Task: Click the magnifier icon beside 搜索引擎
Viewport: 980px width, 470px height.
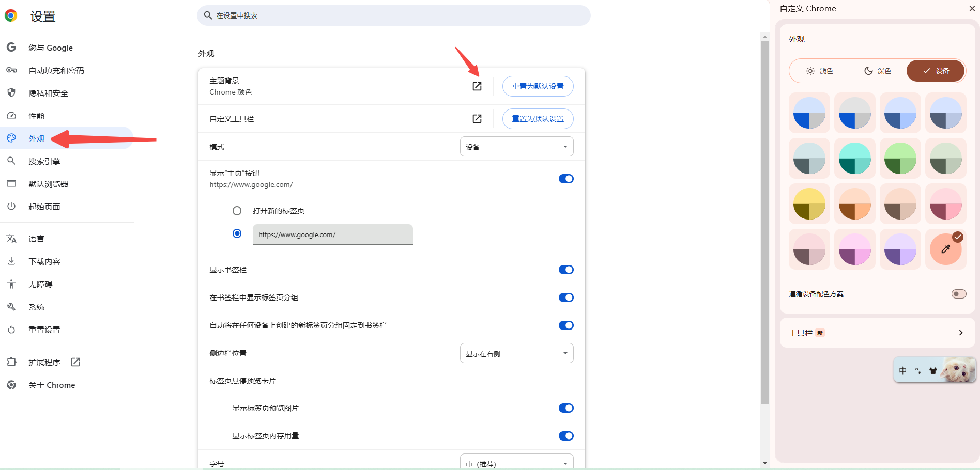Action: (11, 161)
